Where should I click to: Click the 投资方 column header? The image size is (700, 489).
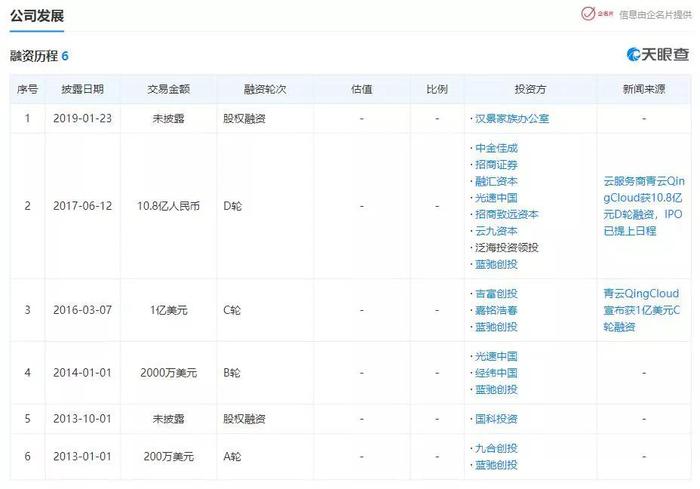(x=530, y=89)
